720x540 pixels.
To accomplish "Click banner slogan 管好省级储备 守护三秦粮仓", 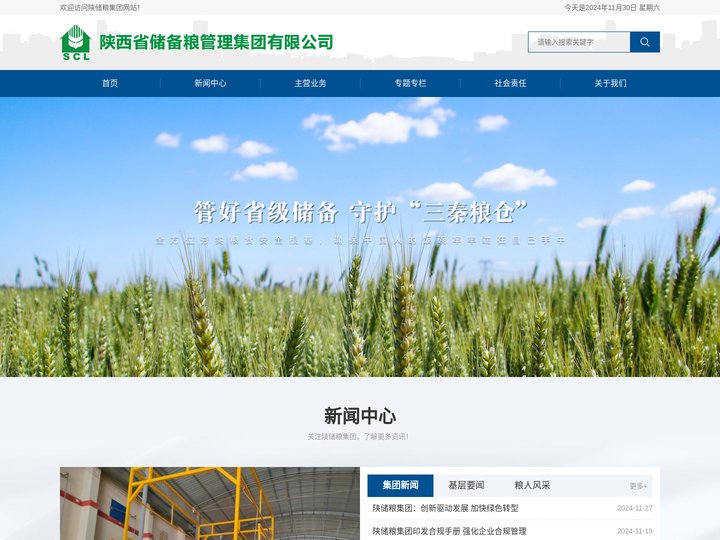I will pyautogui.click(x=361, y=212).
